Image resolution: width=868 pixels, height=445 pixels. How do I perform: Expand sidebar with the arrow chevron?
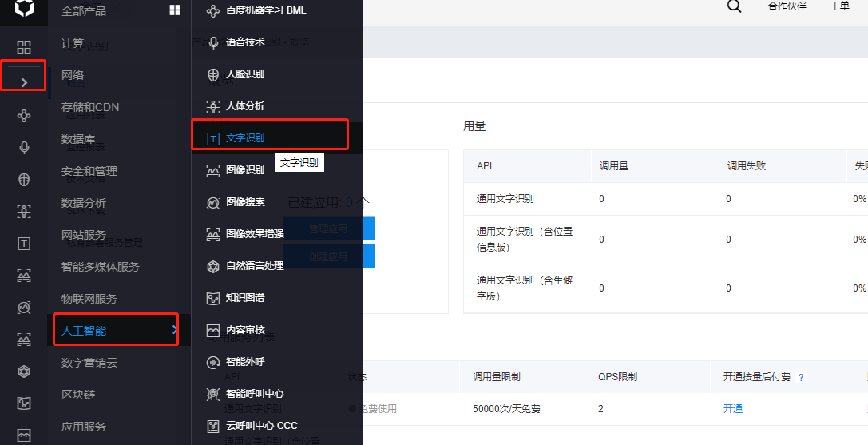(x=24, y=82)
